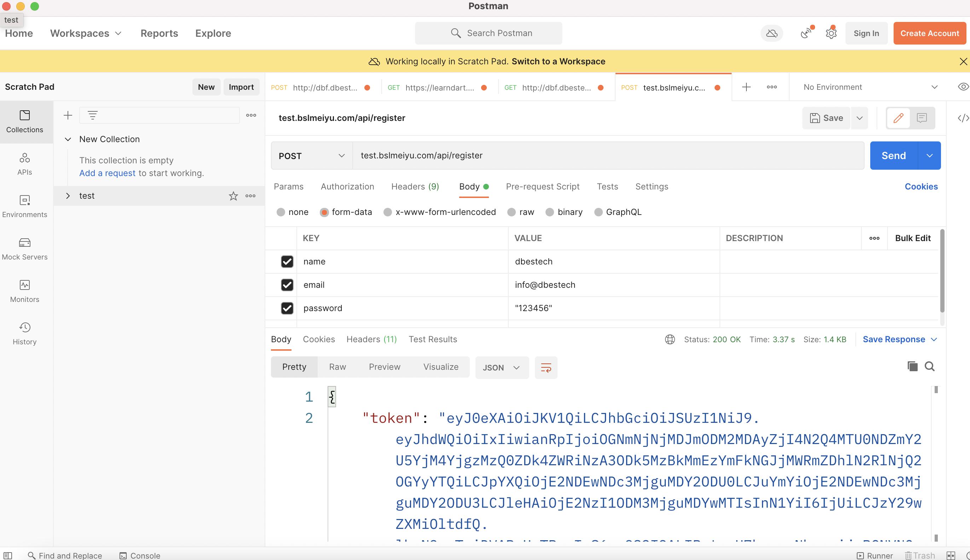Open body table column options three dots
Viewport: 970px width, 560px height.
[x=874, y=238]
